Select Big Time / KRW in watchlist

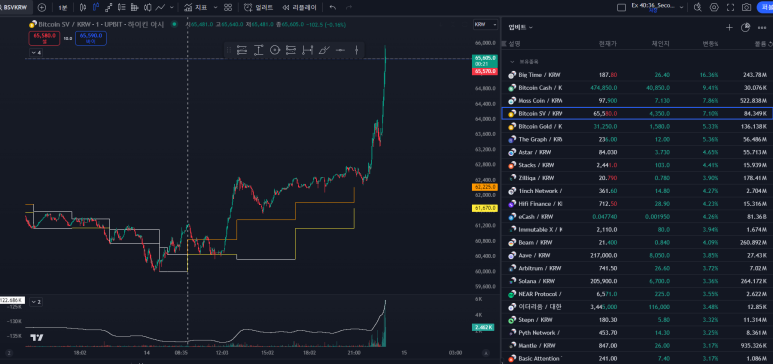[637, 75]
